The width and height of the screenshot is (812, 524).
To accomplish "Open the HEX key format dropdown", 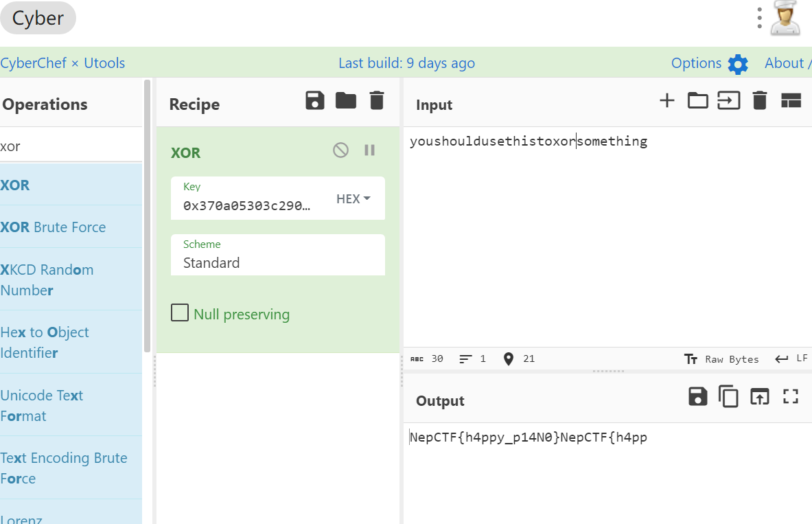I will point(353,199).
